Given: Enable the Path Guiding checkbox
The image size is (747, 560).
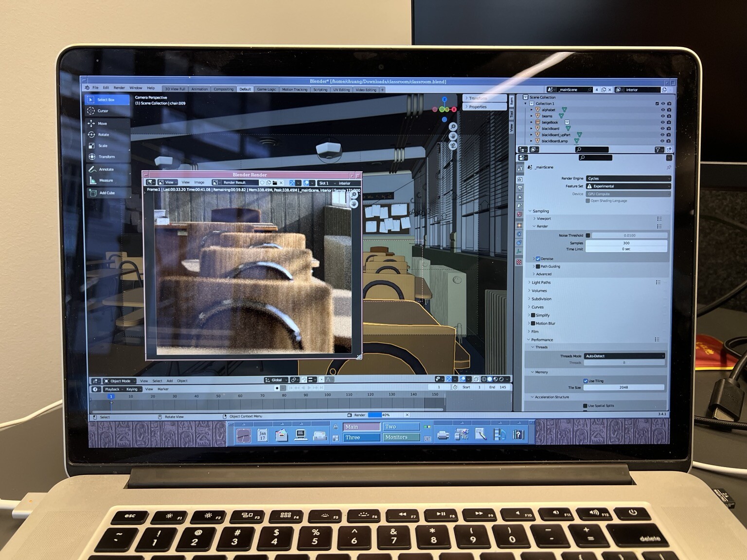Looking at the screenshot, I should click(x=538, y=266).
